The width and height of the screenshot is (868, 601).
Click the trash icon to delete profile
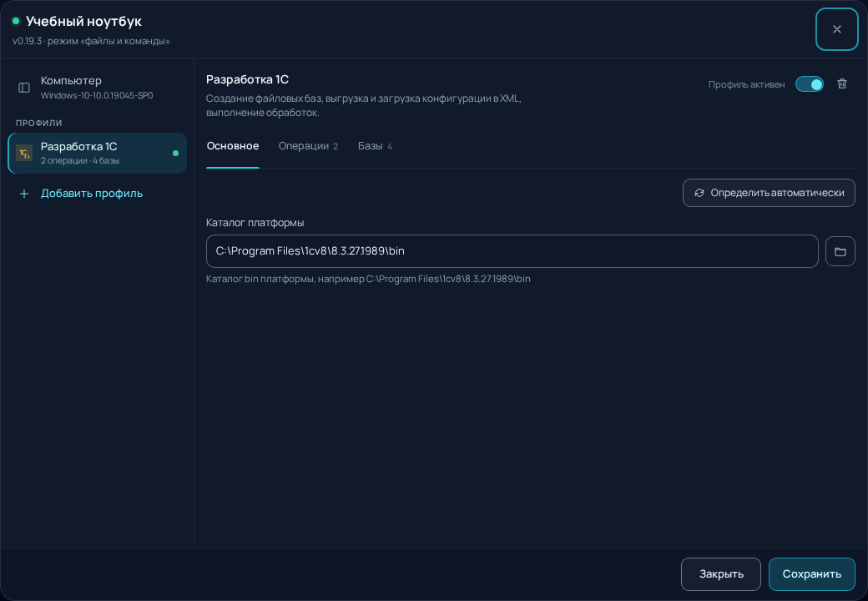pyautogui.click(x=842, y=83)
